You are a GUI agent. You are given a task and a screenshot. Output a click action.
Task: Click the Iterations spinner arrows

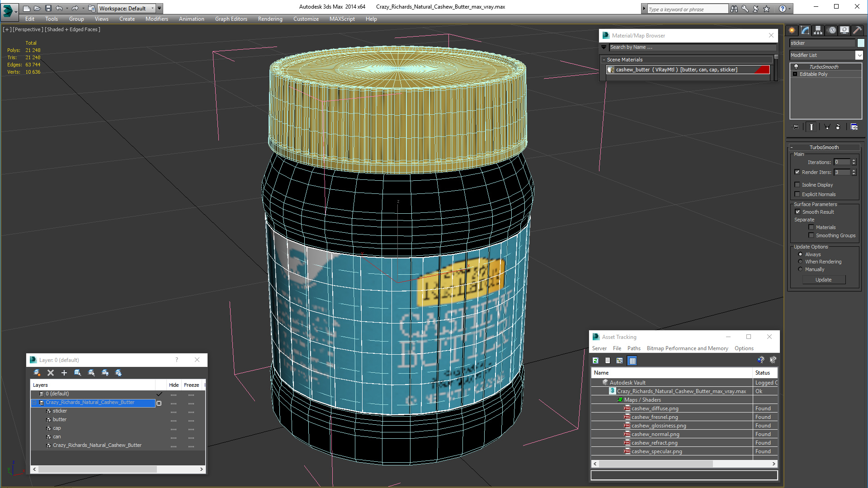pyautogui.click(x=854, y=162)
